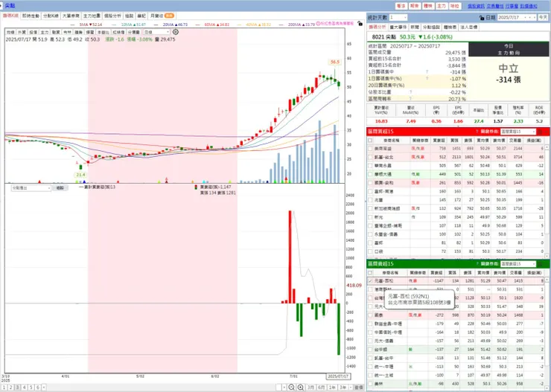Image resolution: width=551 pixels, height=392 pixels.
Task: Expand the dropdown next to the 3年 button
Action: coord(349,388)
